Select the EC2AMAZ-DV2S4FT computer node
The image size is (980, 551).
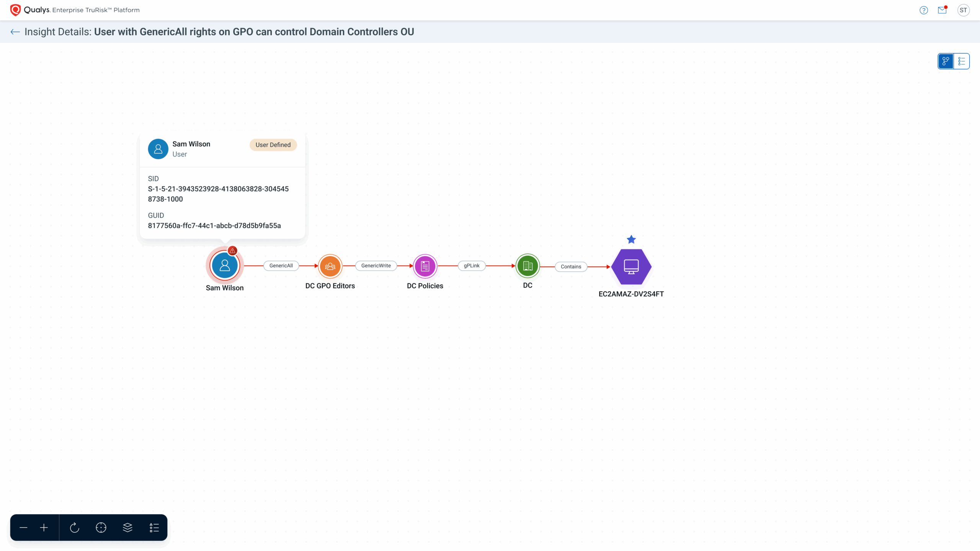tap(631, 267)
